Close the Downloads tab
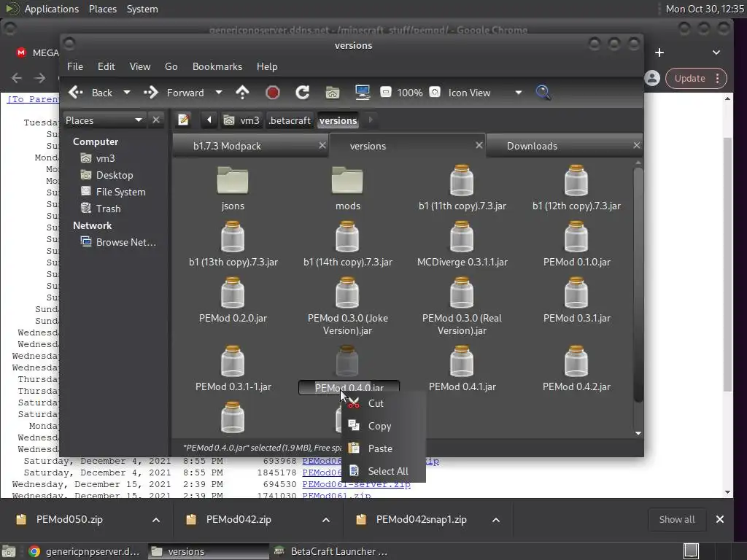747x560 pixels. click(636, 145)
